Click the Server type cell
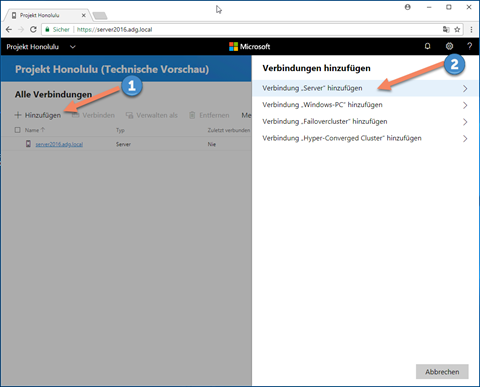 (x=123, y=144)
